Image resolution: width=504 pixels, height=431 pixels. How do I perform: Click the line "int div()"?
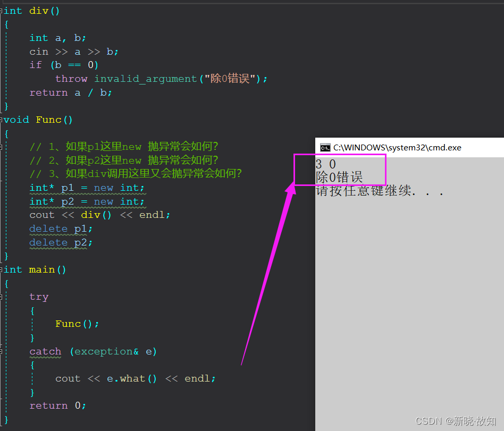pos(32,11)
